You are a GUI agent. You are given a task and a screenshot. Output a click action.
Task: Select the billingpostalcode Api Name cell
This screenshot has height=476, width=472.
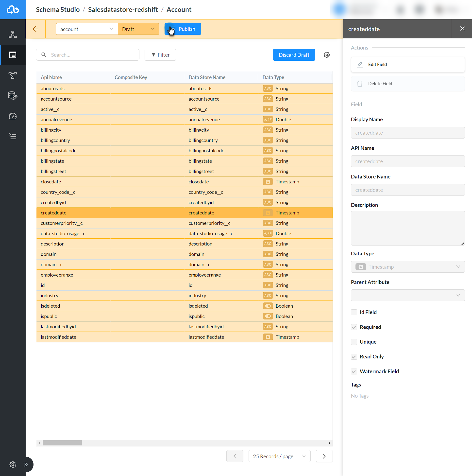(x=73, y=151)
